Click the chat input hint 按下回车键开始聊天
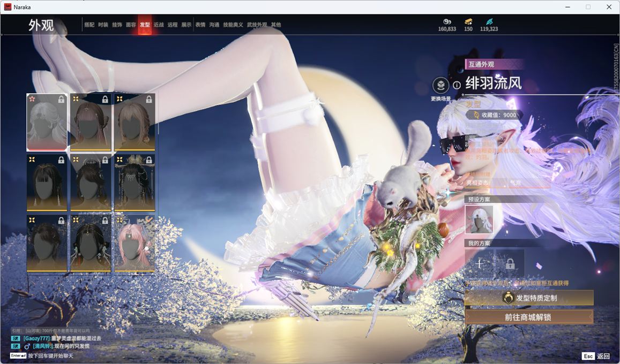Screen dimensions: 620x364 [x=51, y=356]
